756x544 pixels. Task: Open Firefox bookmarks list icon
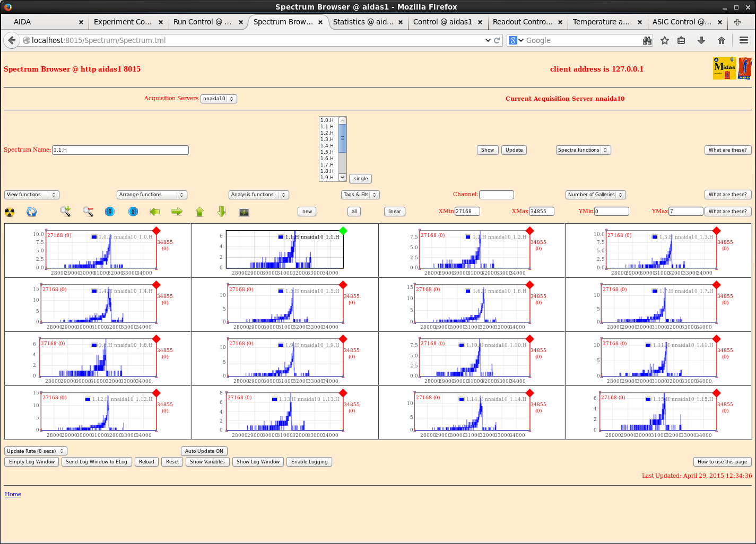682,40
